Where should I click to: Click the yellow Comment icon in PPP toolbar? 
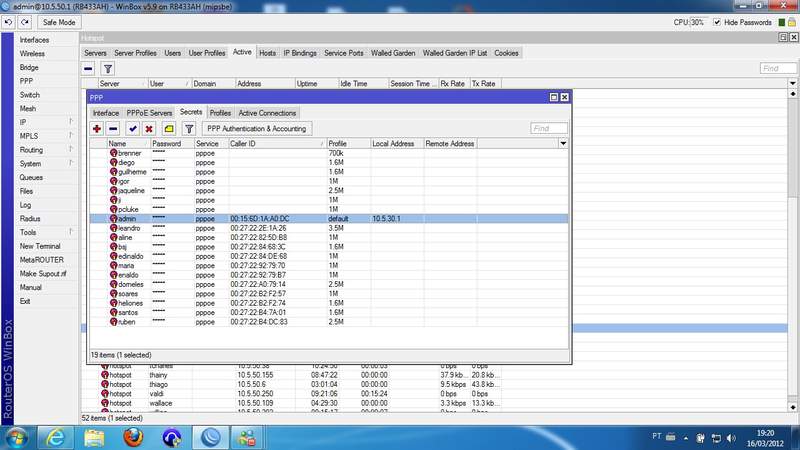[x=169, y=129]
